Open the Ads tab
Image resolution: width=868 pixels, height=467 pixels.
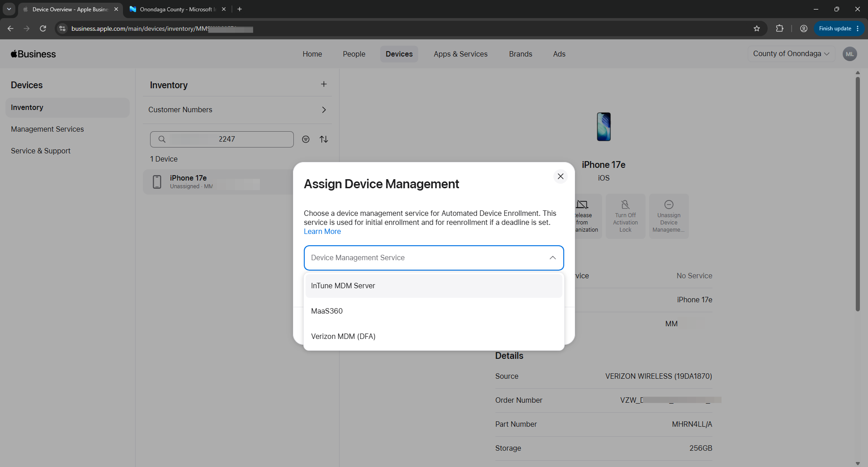559,54
